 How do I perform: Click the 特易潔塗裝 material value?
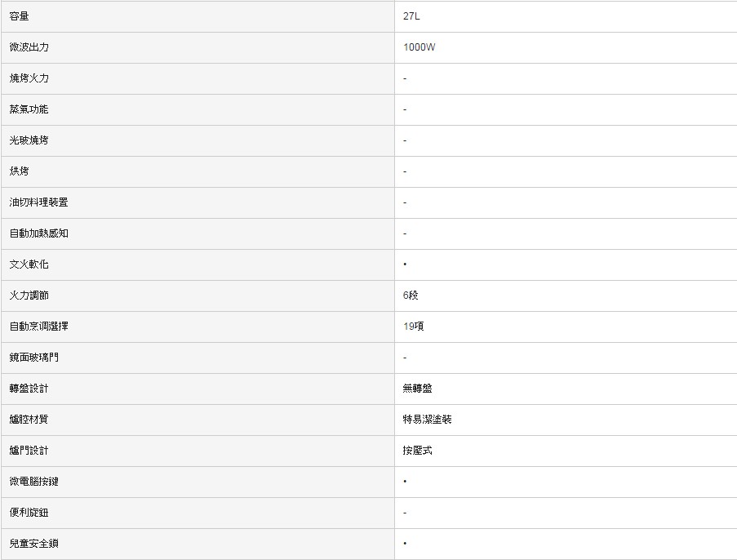tap(427, 420)
